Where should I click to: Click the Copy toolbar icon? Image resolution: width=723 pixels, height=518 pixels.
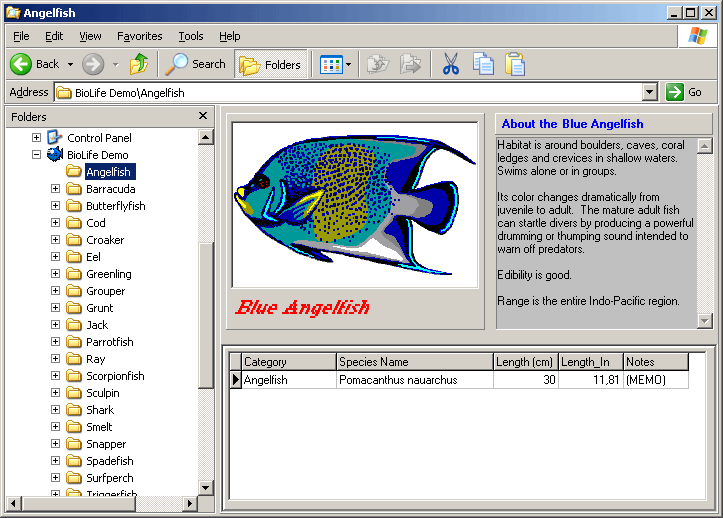click(483, 64)
